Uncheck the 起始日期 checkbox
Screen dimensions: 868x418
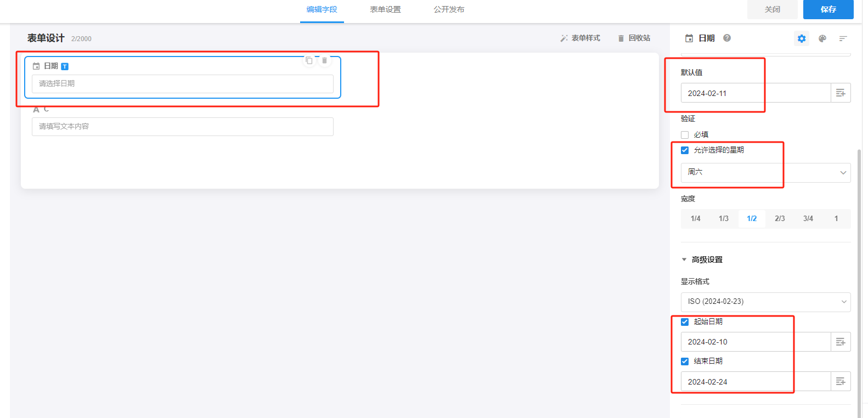pos(685,322)
